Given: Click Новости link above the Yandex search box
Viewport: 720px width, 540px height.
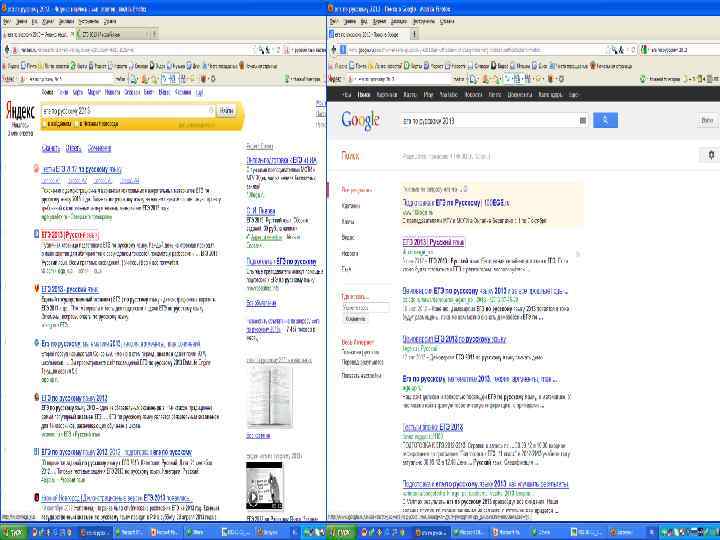Looking at the screenshot, I should [x=112, y=92].
